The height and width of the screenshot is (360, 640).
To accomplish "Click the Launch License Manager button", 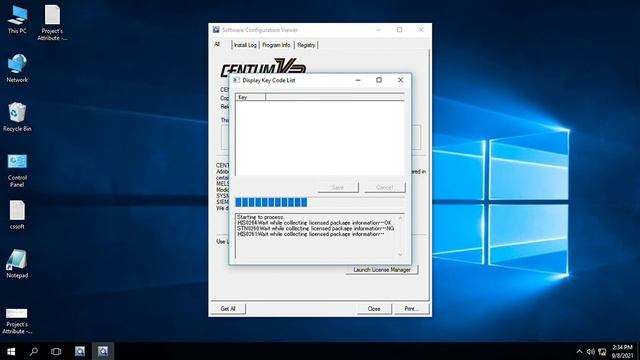I will (382, 270).
